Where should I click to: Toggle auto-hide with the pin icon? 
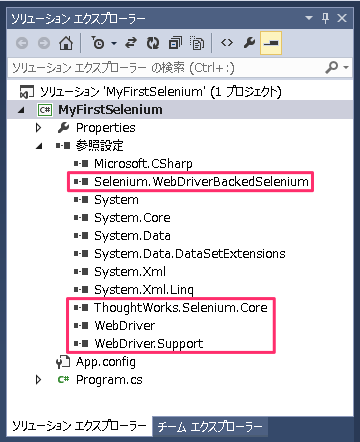coord(326,18)
